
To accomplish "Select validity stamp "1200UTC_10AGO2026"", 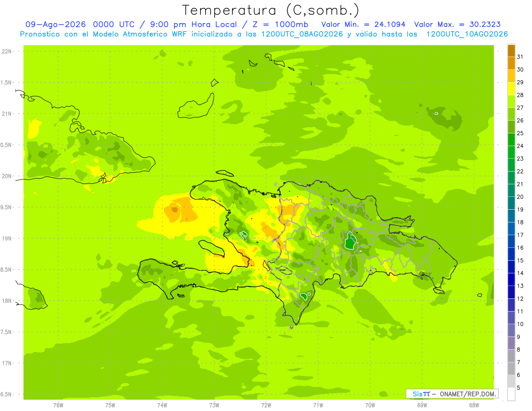I will coord(467,34).
